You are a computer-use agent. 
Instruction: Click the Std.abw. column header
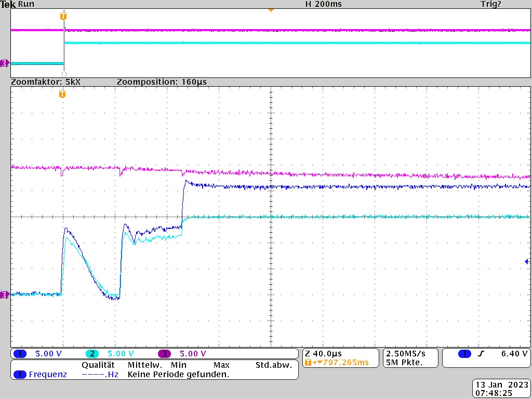pyautogui.click(x=273, y=365)
